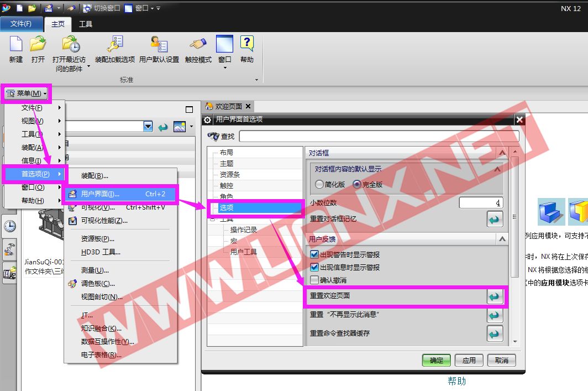Click the 确定 button

[x=436, y=360]
